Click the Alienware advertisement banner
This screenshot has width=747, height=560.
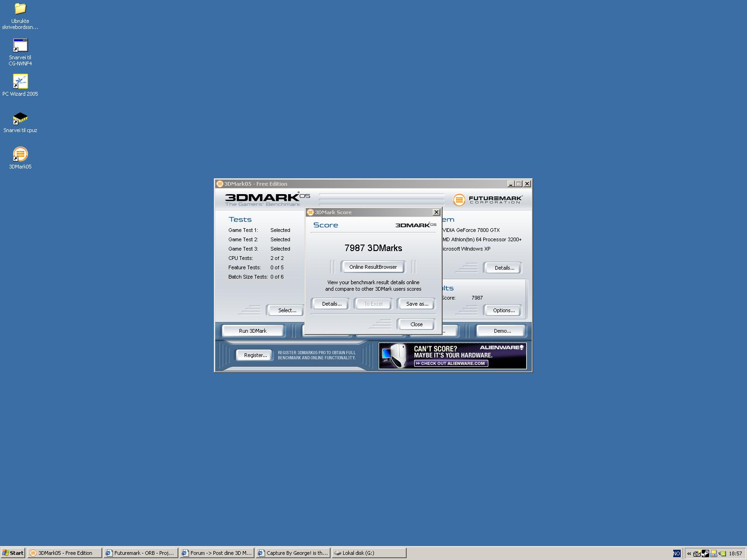(452, 356)
